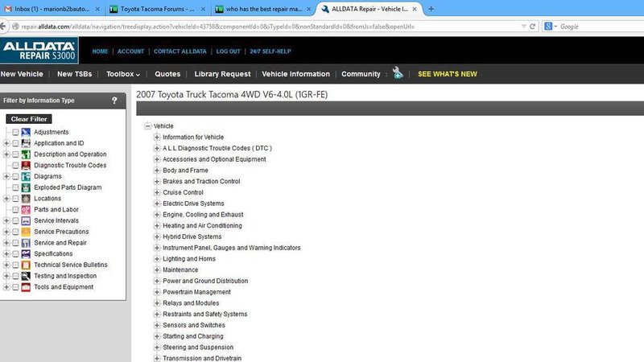
Task: Click the browser back arrow
Action: 3,27
